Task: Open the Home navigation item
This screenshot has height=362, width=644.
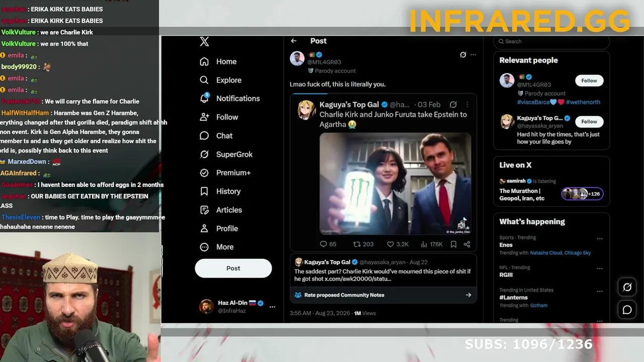Action: [x=218, y=61]
